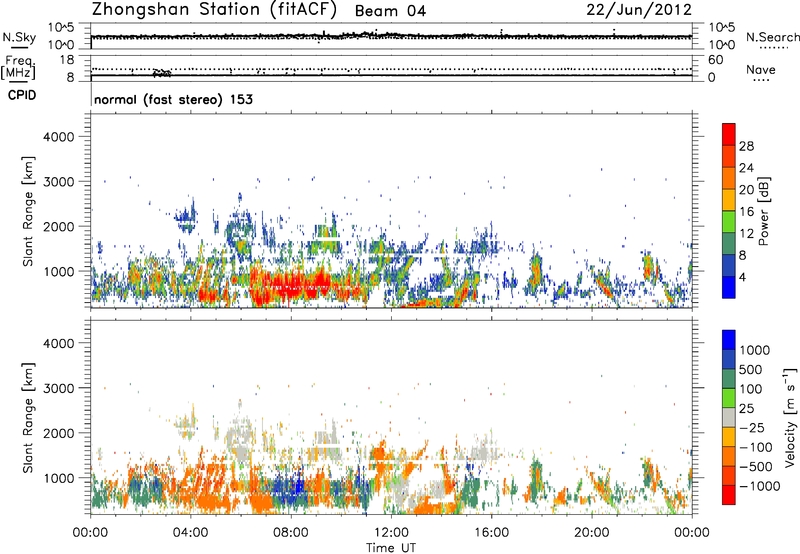The height and width of the screenshot is (554, 800).
Task: Click the '2000' tick on the velocity panel
Action: click(x=59, y=433)
